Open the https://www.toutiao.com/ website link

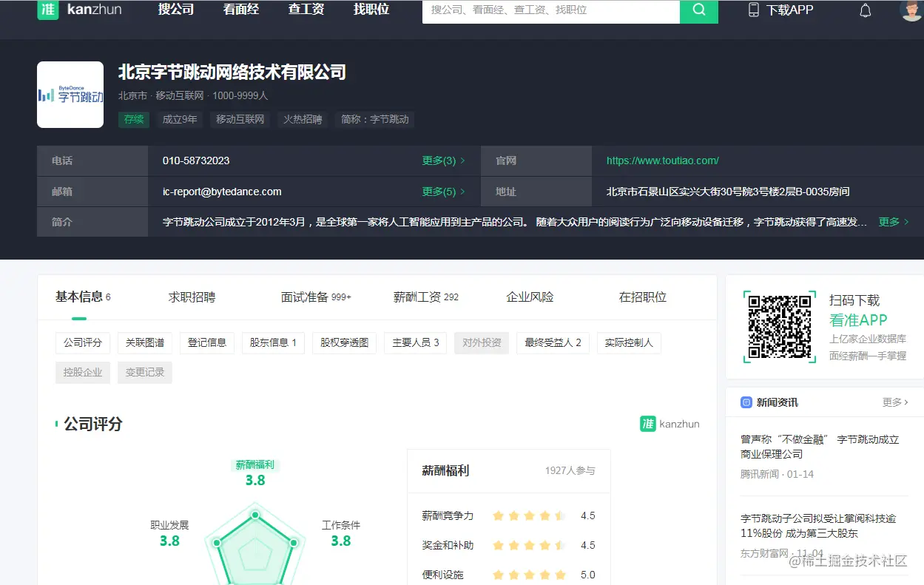tap(663, 160)
